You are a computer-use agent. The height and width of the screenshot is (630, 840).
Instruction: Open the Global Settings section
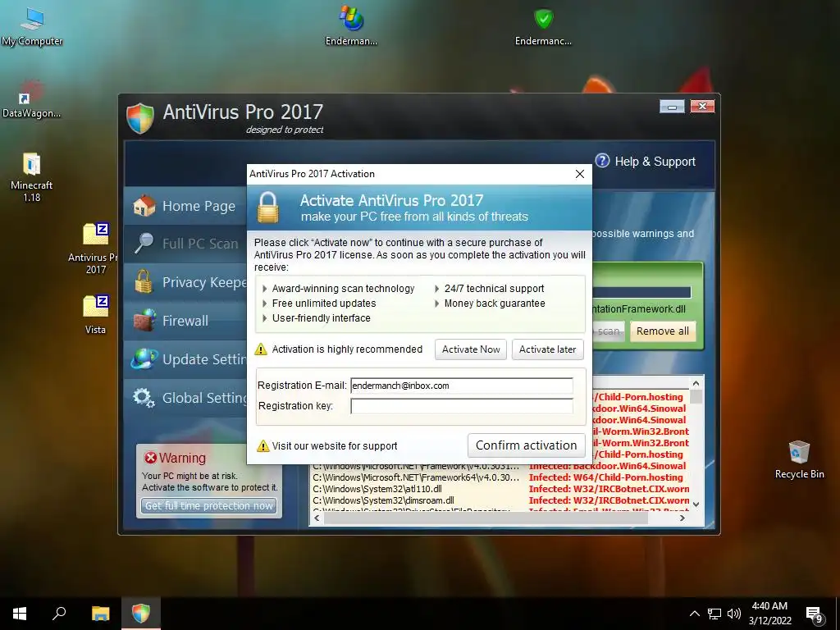tap(185, 398)
